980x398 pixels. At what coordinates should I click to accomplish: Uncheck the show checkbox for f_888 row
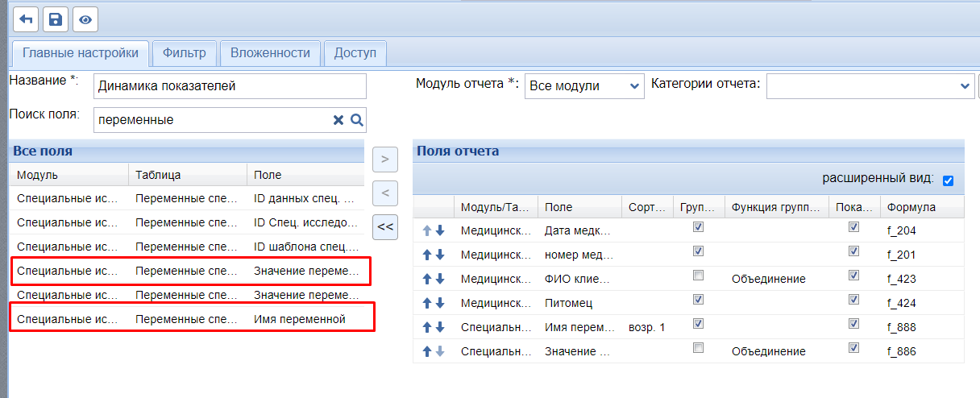[x=853, y=324]
